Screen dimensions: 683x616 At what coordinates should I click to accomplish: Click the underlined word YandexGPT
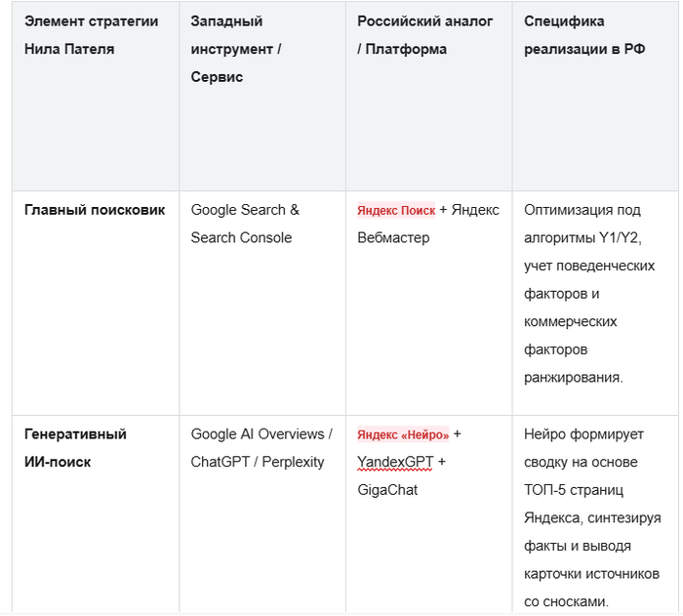395,462
